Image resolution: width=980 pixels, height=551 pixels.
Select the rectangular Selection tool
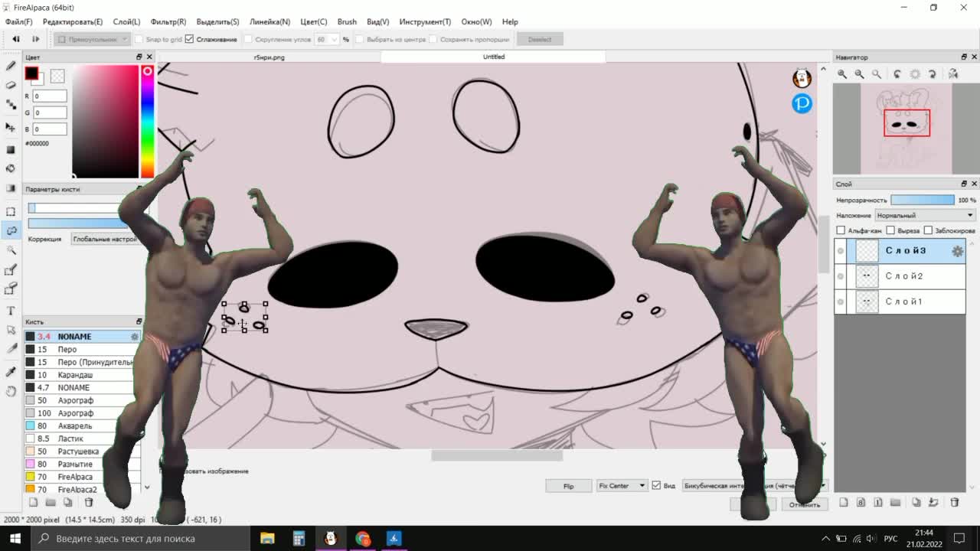pos(11,211)
